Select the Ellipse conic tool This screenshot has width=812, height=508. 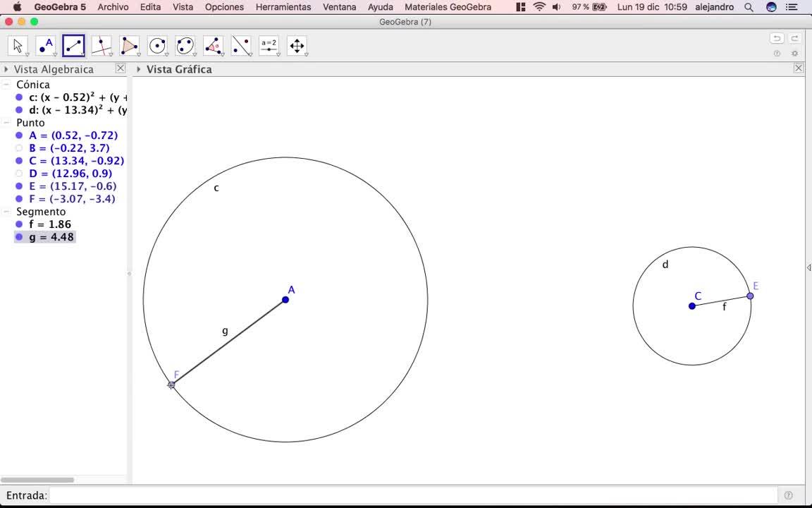(185, 46)
